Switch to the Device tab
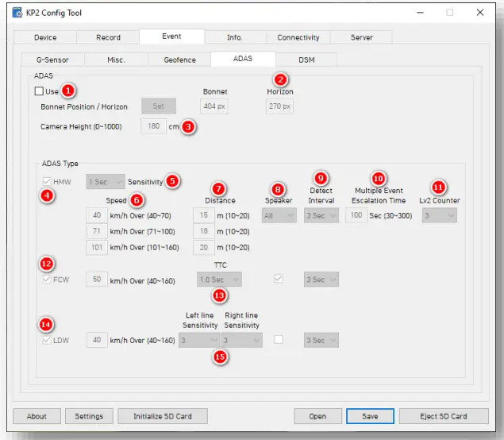 [45, 37]
